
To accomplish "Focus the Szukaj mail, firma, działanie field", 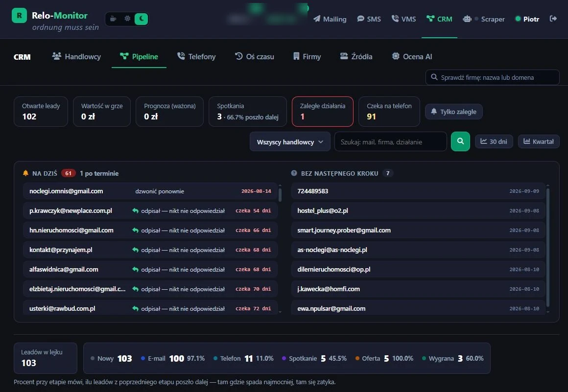I will (391, 141).
